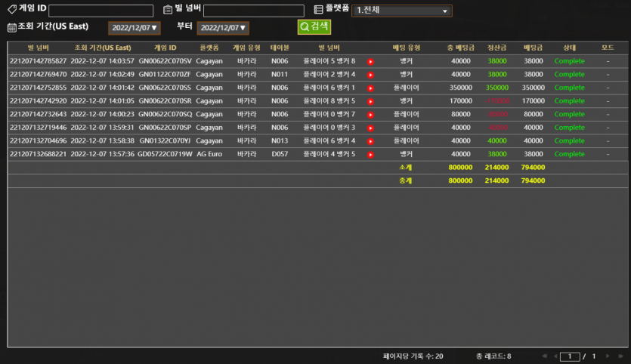Click the clipboard icon beside top 빌 넘버 label

168,10
